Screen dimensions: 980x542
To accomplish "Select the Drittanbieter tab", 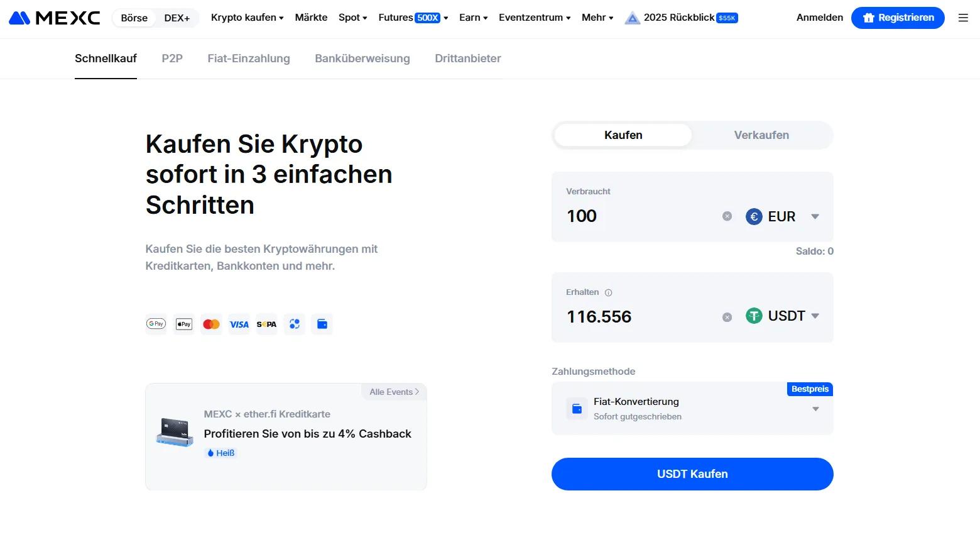I will 468,58.
